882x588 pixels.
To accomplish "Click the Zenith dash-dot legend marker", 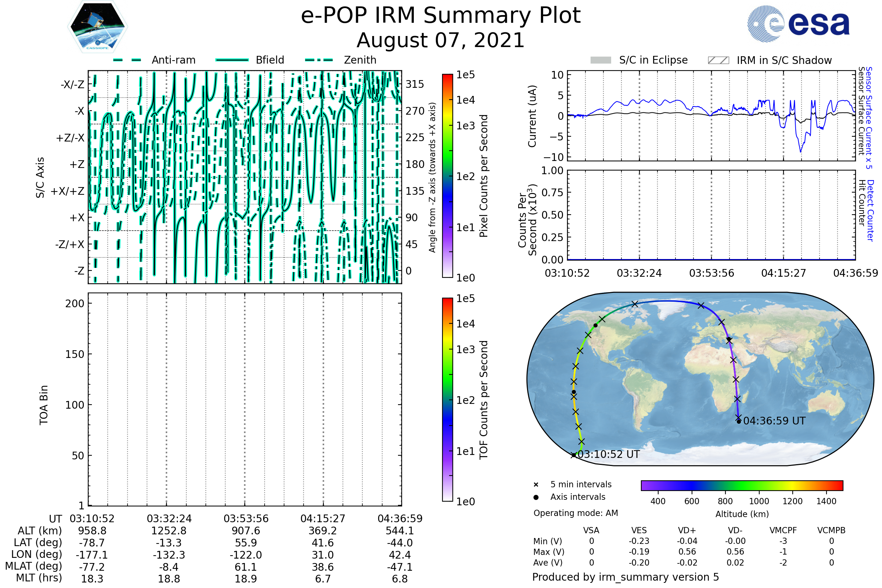I will click(x=319, y=60).
